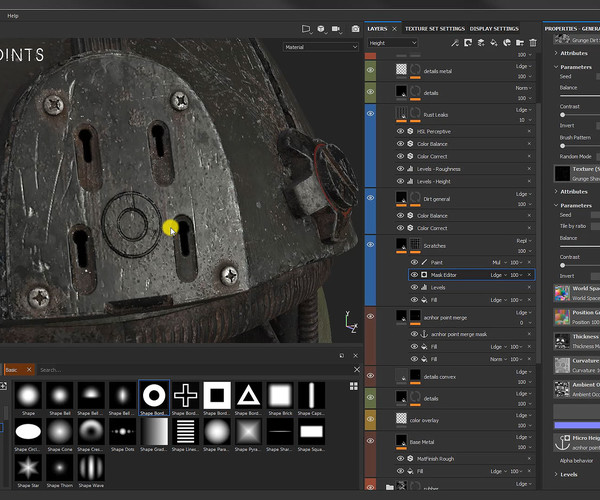Open the Height channel dropdown
Screen dimensions: 600x500
coord(392,43)
